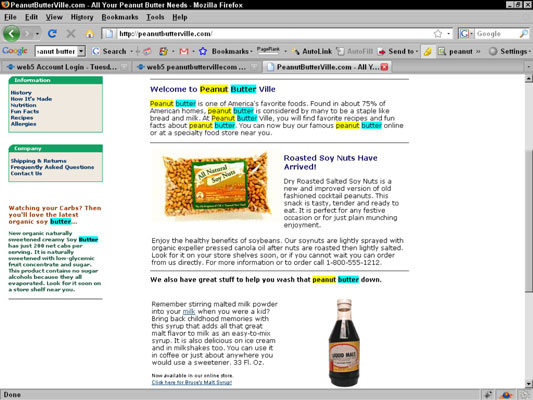The image size is (533, 400).
Task: Bookmark this page with the star
Action: click(438, 34)
